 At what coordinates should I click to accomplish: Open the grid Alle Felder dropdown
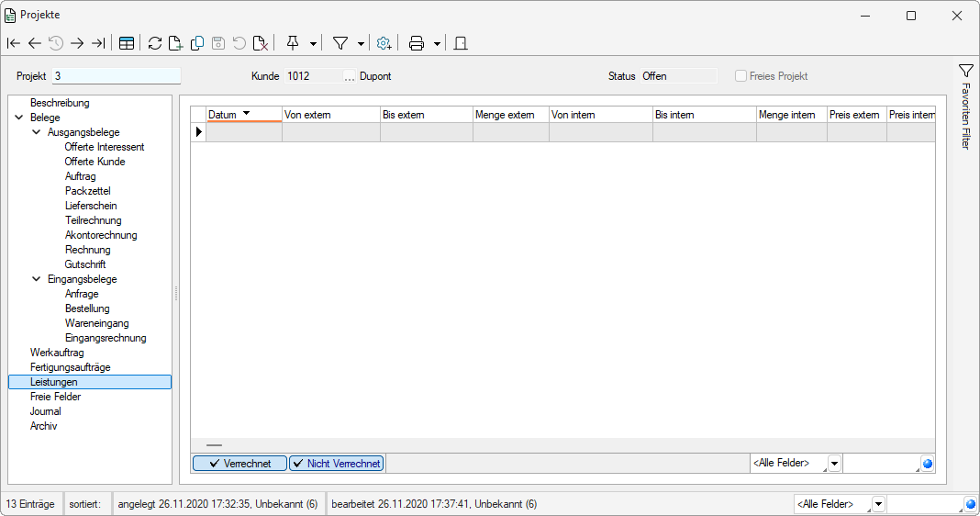[834, 464]
